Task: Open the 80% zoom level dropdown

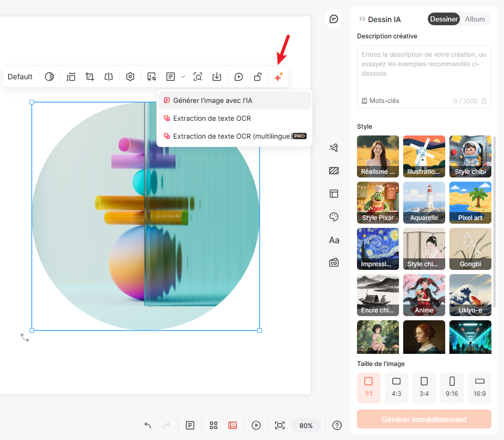Action: [306, 425]
